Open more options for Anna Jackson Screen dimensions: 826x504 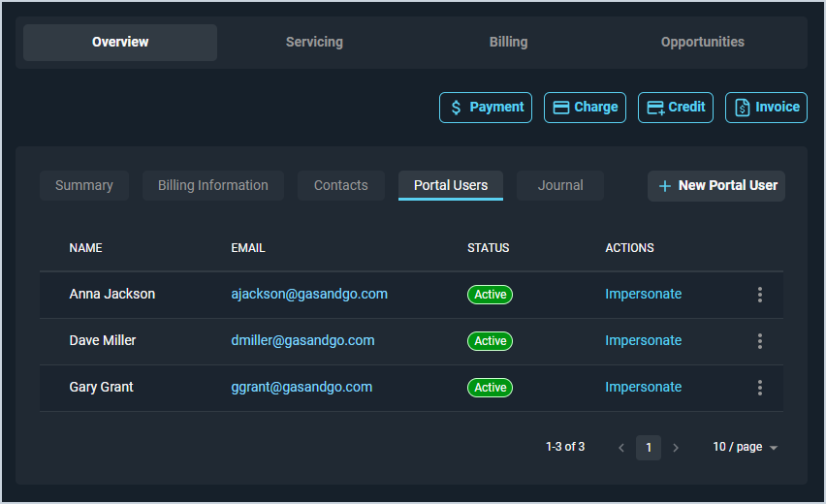(x=760, y=295)
